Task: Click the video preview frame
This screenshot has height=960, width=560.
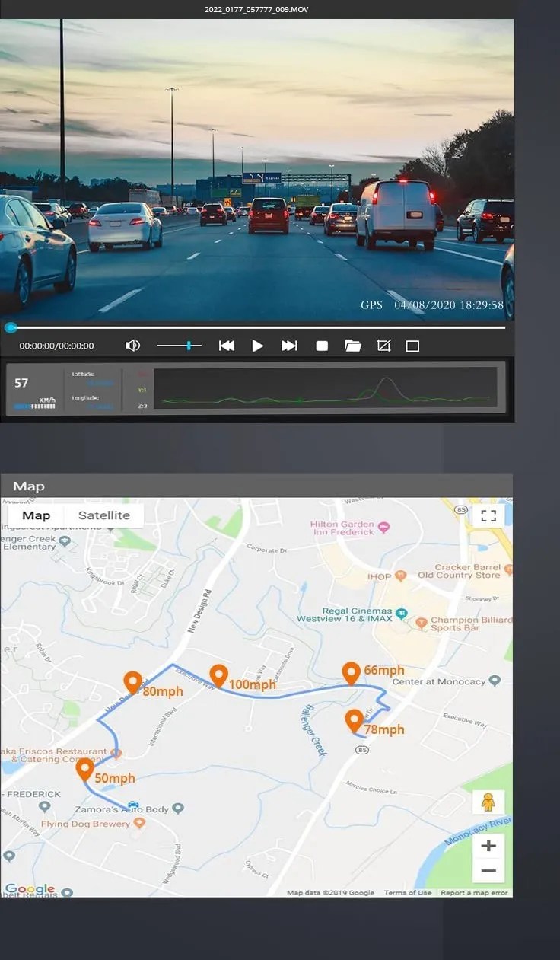Action: pyautogui.click(x=256, y=170)
